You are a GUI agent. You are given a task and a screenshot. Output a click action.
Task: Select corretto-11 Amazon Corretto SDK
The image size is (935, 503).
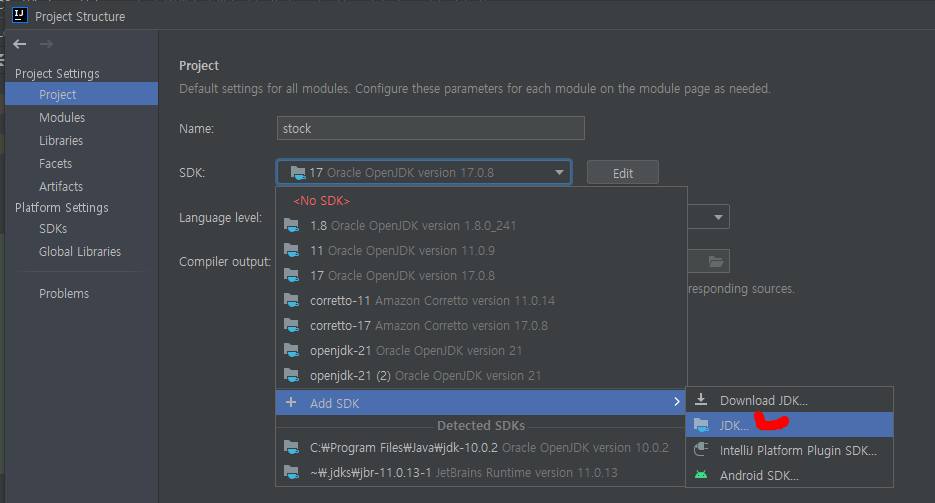(x=481, y=300)
